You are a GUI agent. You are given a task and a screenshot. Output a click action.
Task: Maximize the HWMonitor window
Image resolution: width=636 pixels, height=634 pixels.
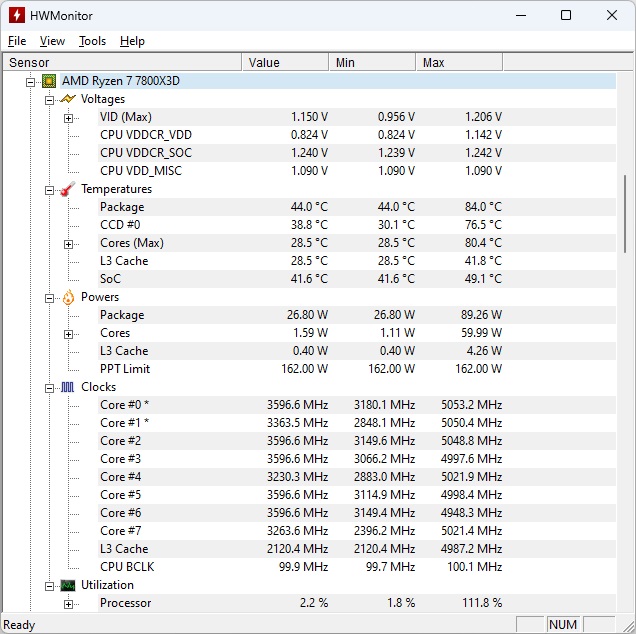coord(566,15)
